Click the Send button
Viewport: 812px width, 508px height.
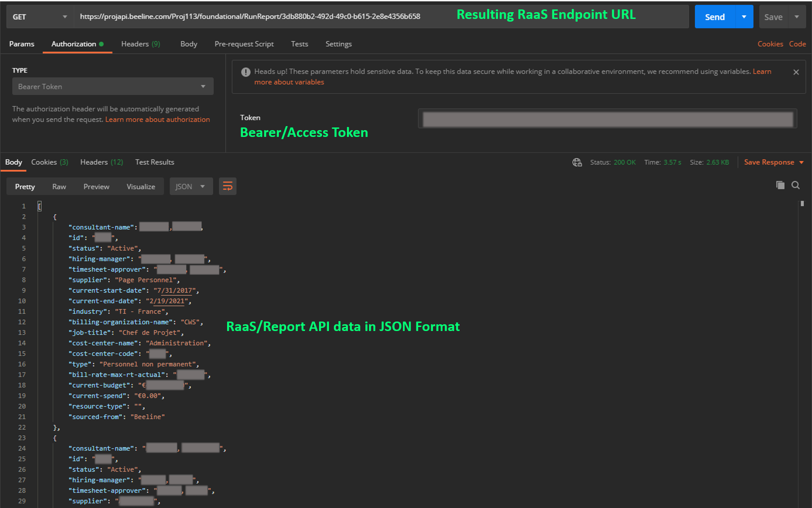pos(714,16)
